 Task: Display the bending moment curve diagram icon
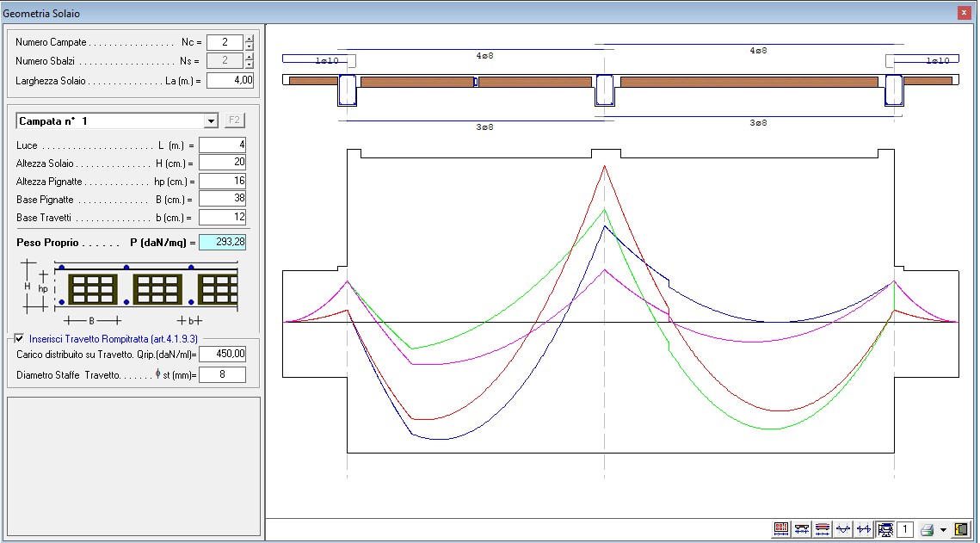coord(843,529)
